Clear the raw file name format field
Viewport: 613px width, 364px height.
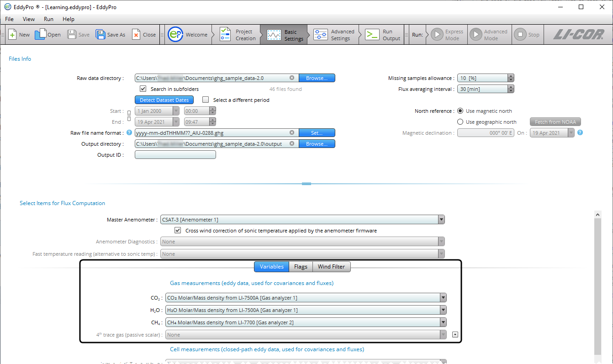tap(292, 133)
